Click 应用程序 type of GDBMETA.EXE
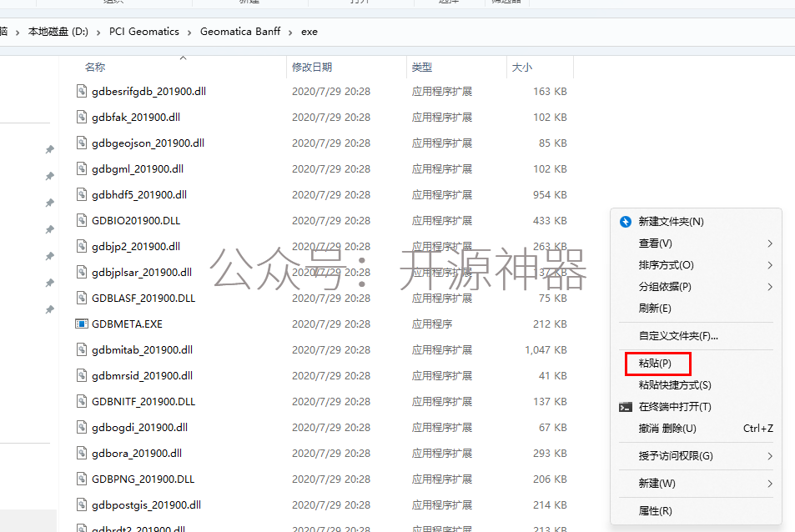The height and width of the screenshot is (532, 795). point(432,324)
